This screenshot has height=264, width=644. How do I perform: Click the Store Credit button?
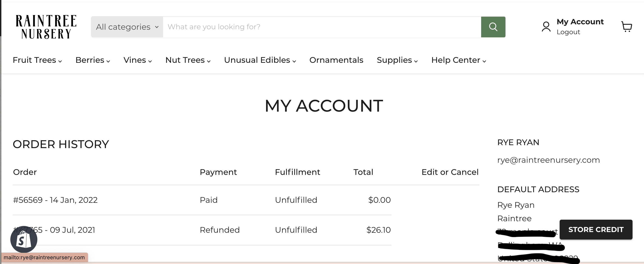click(596, 230)
